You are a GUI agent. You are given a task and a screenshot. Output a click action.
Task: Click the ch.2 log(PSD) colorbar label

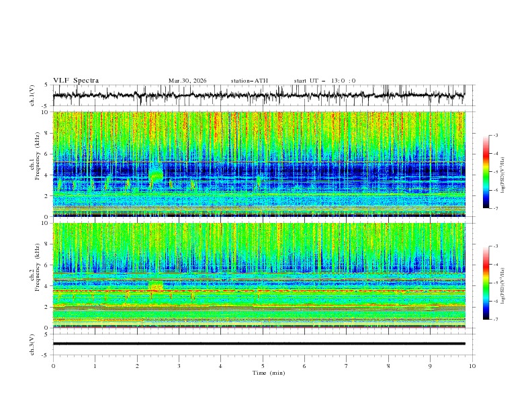pos(503,285)
